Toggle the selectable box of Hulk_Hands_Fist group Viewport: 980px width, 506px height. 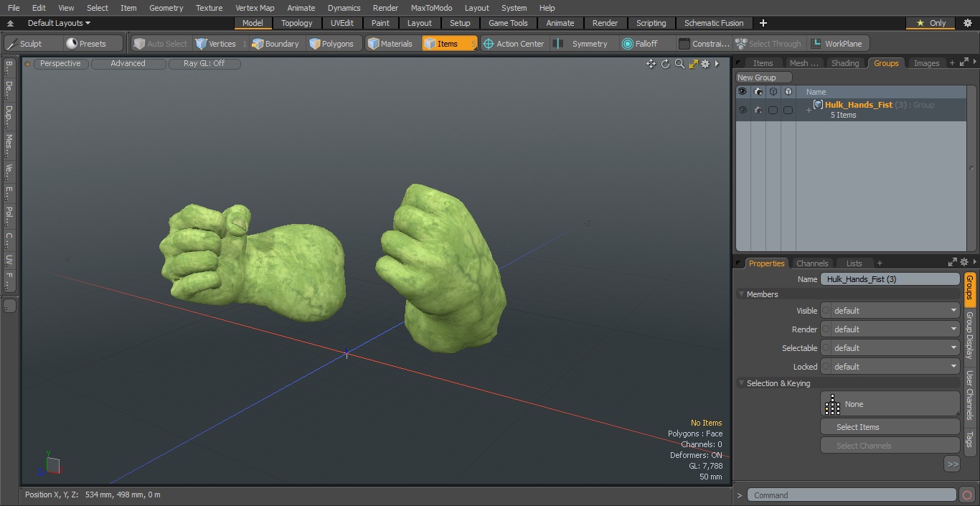click(x=773, y=110)
